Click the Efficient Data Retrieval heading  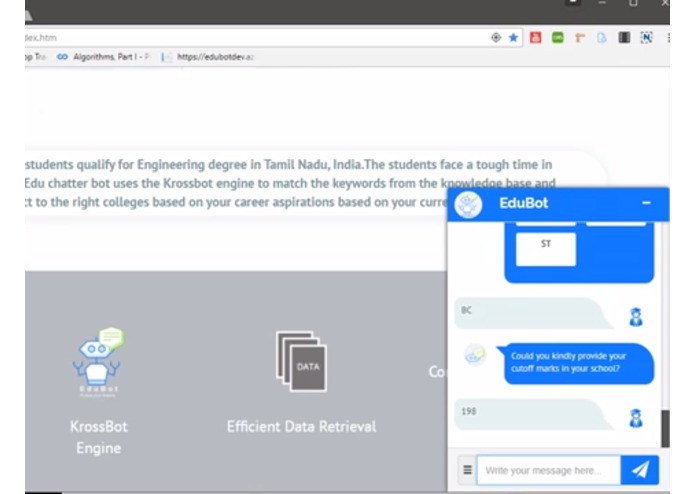click(301, 427)
